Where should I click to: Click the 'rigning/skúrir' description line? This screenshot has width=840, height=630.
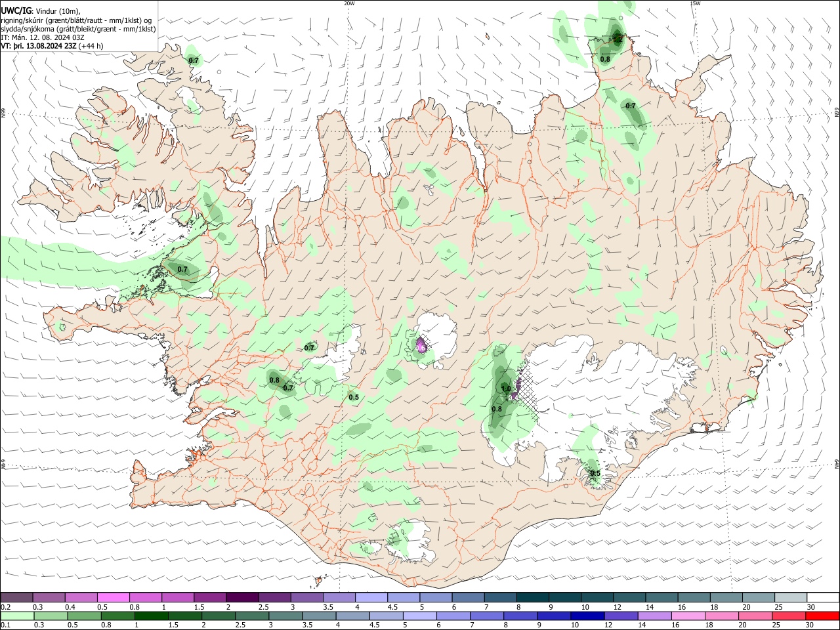pyautogui.click(x=76, y=20)
